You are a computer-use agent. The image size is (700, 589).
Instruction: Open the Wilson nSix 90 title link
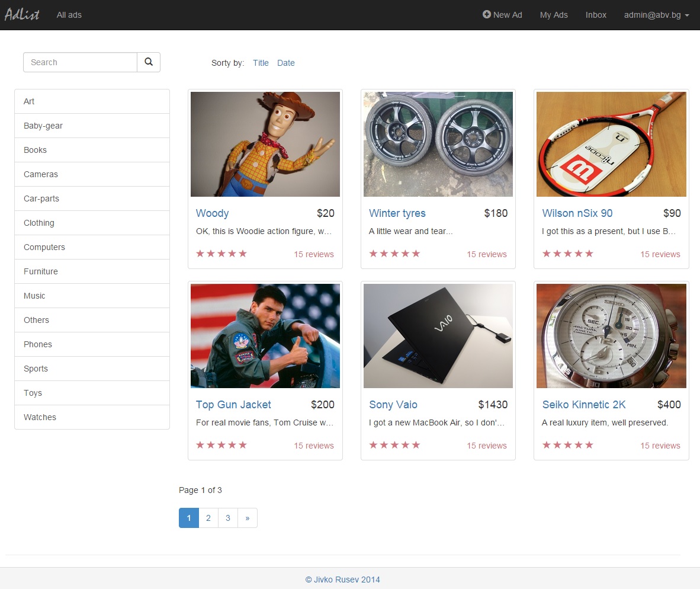577,213
